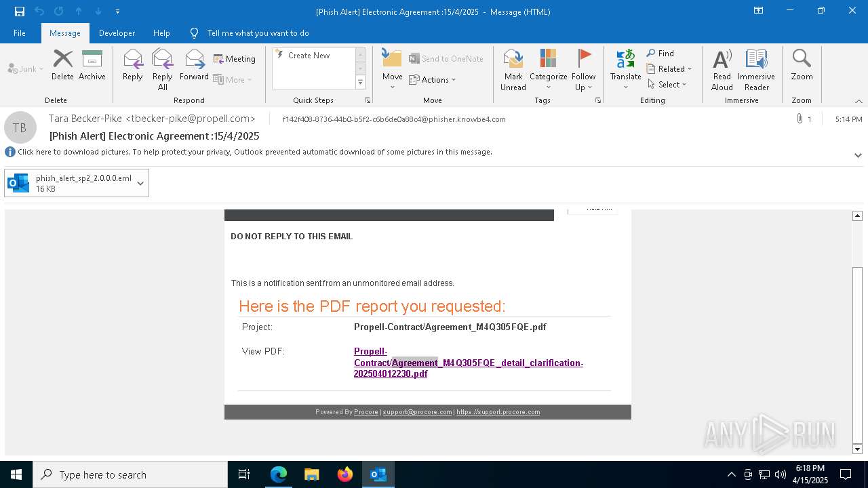Expand the message header chevron
The width and height of the screenshot is (868, 488).
tap(858, 155)
